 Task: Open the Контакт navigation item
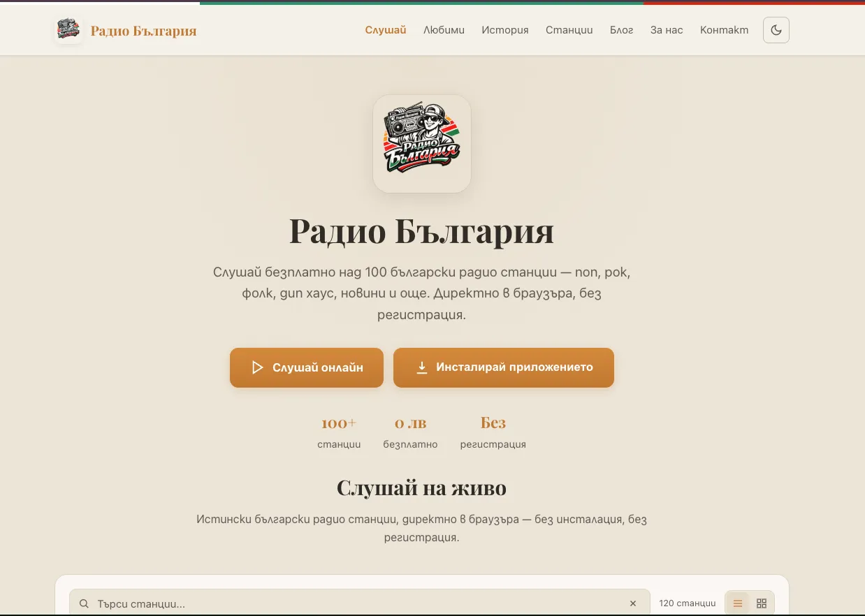point(725,30)
